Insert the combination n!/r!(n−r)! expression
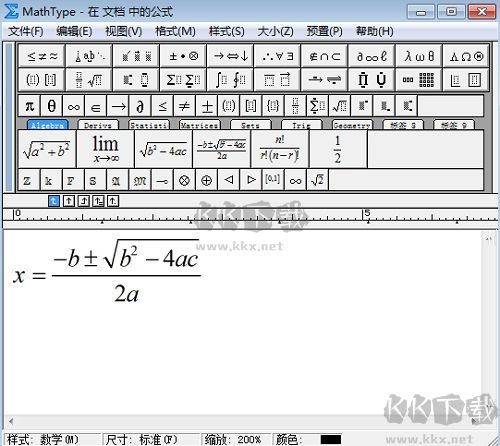The image size is (500, 446). click(x=280, y=149)
